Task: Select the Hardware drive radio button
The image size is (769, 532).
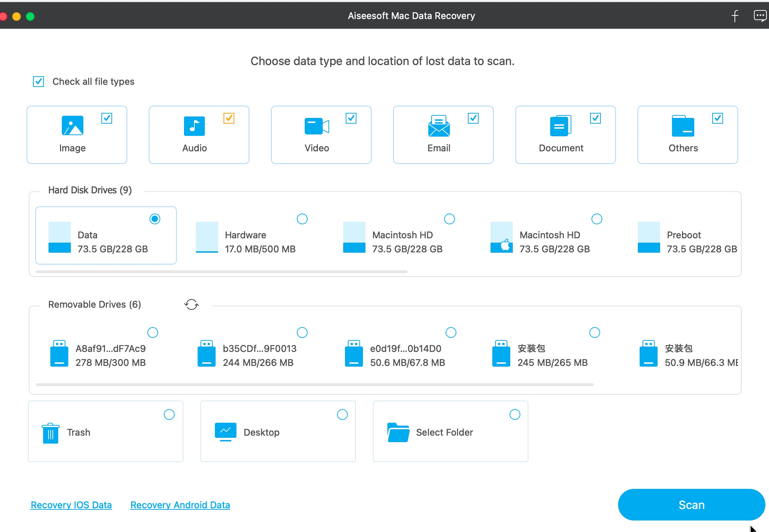Action: (302, 219)
